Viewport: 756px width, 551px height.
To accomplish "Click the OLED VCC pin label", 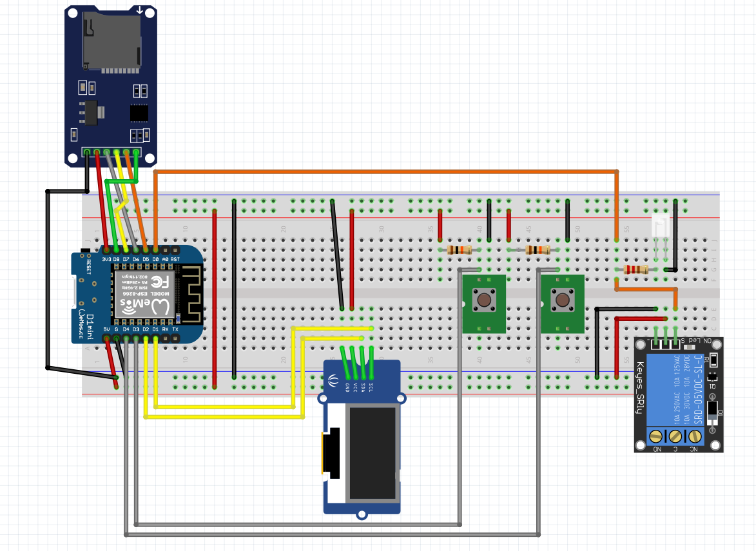I will pos(355,387).
